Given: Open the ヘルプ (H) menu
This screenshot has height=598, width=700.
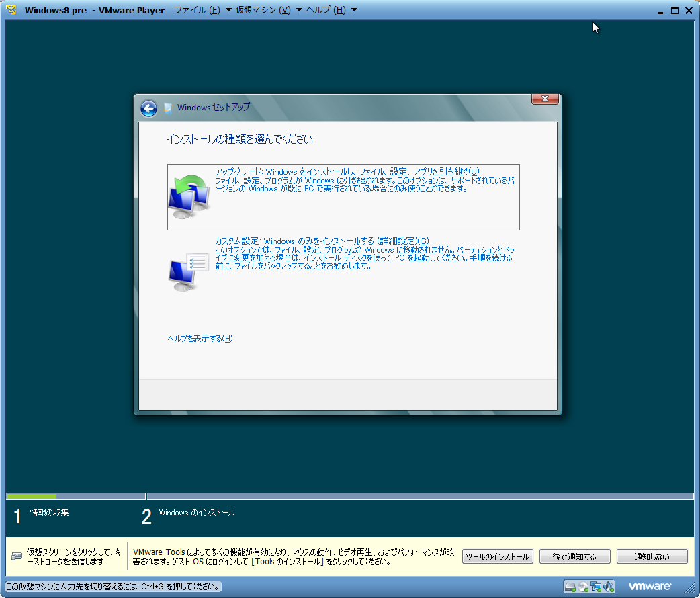Looking at the screenshot, I should (x=326, y=10).
